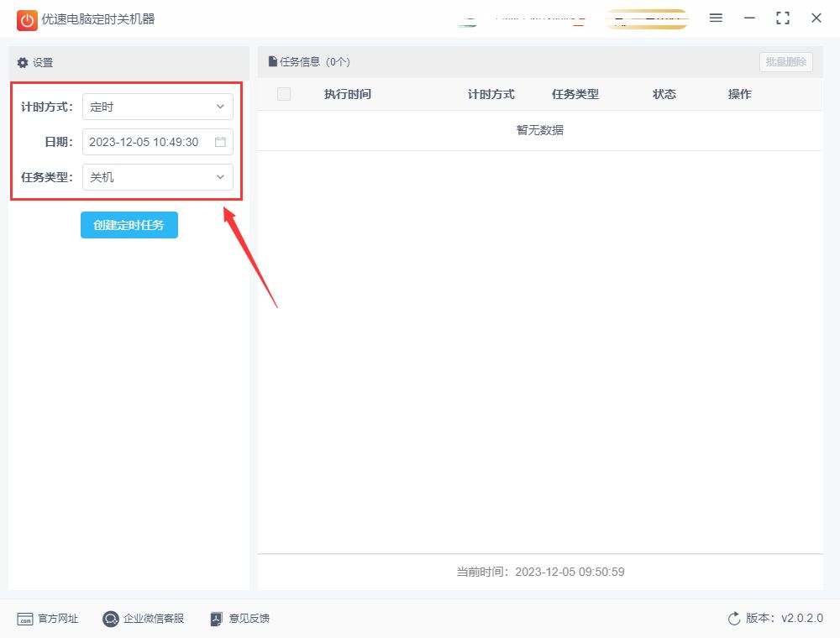Click the settings gear icon
The image size is (840, 638).
[x=23, y=63]
